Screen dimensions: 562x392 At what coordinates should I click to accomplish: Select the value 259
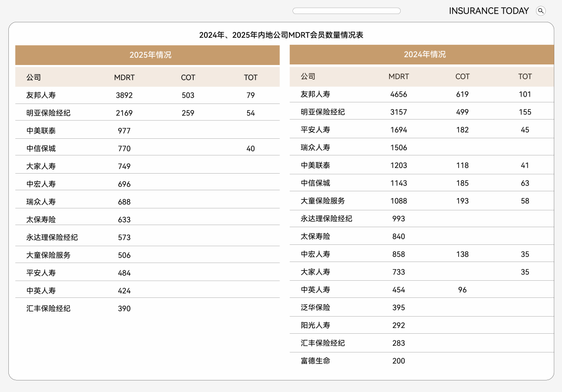tap(188, 113)
